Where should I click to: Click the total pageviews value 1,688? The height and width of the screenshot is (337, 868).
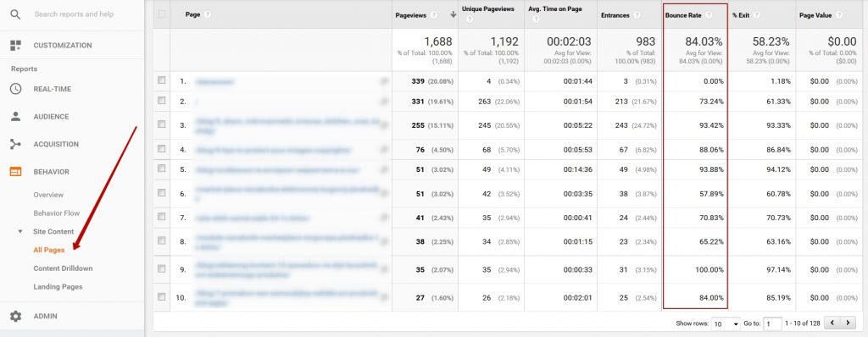click(438, 41)
